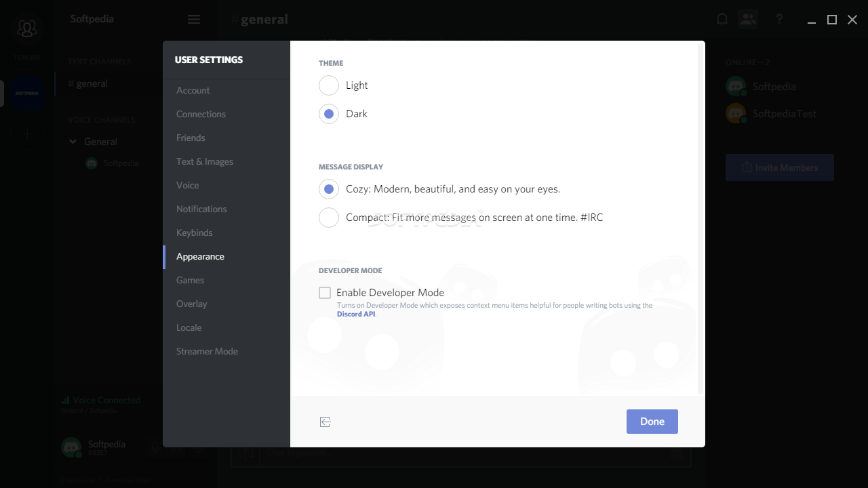The image size is (868, 488).
Task: Click the Voice Connected status text
Action: (x=106, y=401)
